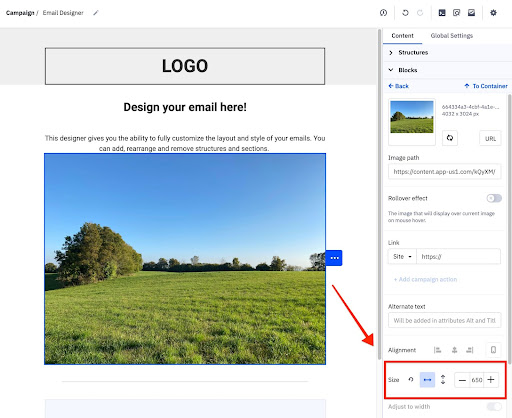Open the version history clock icon
Image resolution: width=512 pixels, height=418 pixels.
(383, 13)
